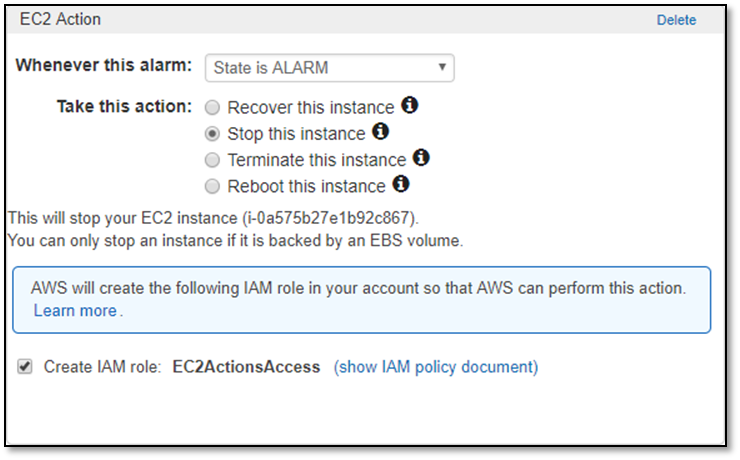The image size is (740, 460).
Task: Open the Learn more link
Action: coord(75,310)
